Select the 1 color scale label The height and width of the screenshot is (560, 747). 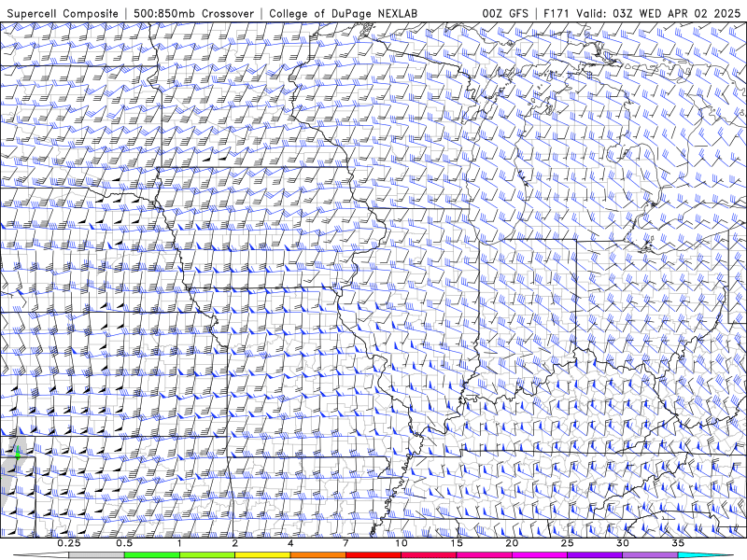click(x=179, y=543)
